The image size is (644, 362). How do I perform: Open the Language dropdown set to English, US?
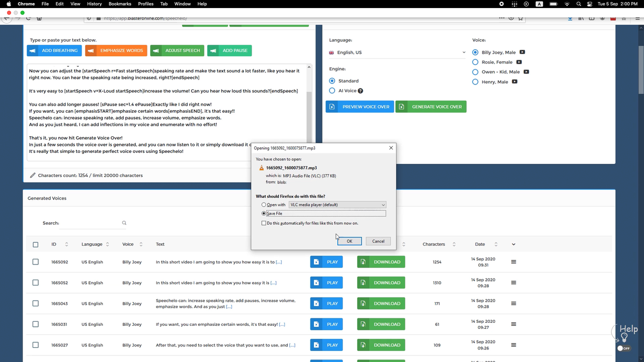click(x=397, y=52)
